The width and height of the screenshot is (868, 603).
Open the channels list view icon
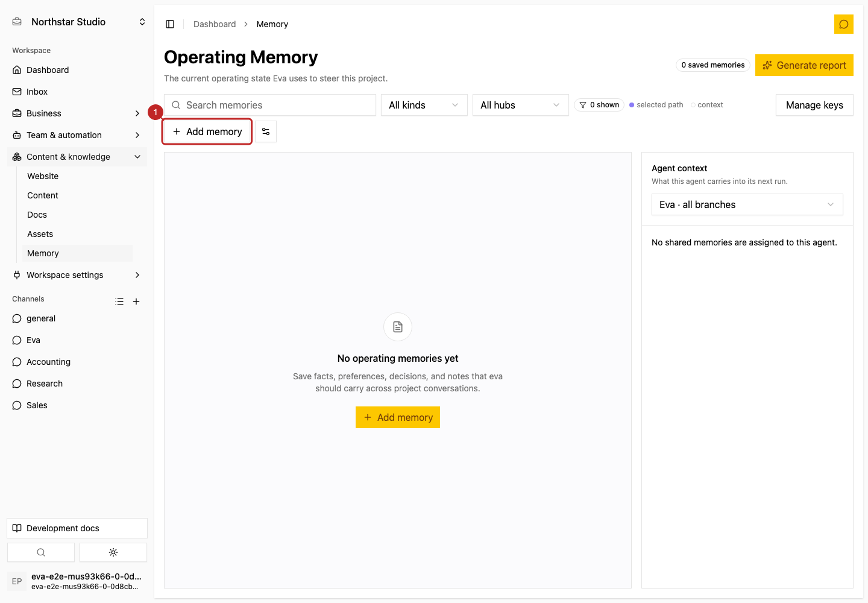click(119, 301)
